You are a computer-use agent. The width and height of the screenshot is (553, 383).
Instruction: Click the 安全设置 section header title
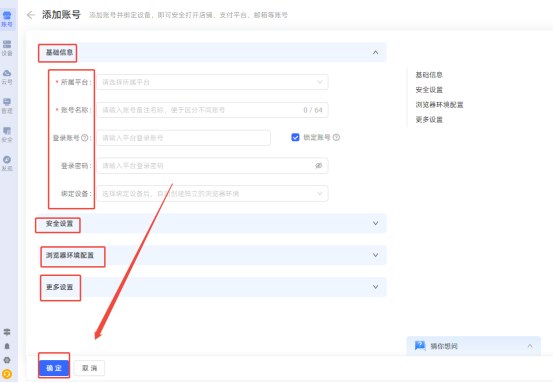[59, 224]
